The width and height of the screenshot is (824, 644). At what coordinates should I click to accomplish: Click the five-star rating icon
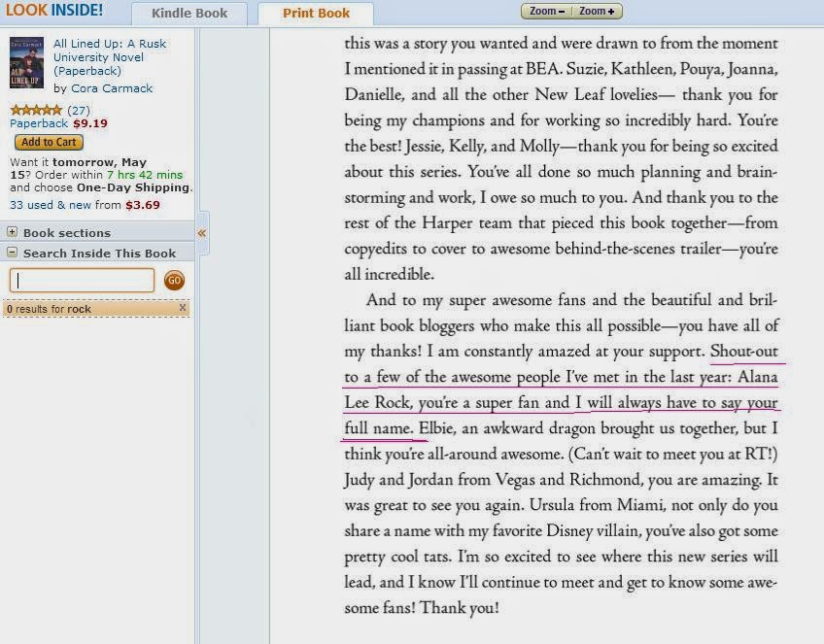click(x=36, y=111)
